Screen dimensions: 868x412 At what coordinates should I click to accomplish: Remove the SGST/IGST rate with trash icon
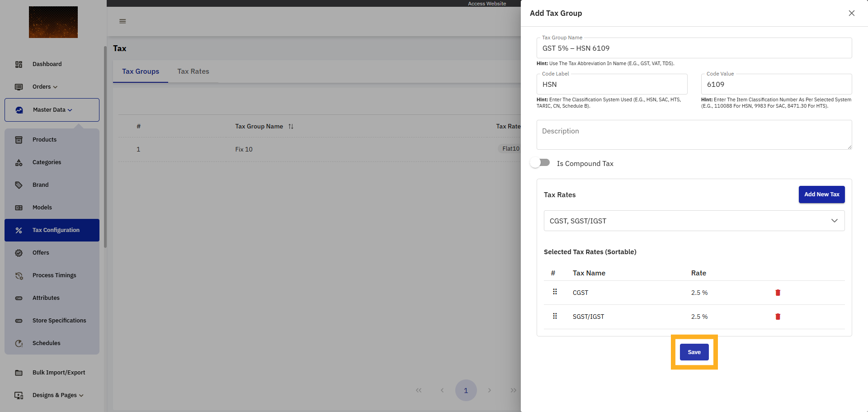coord(778,317)
